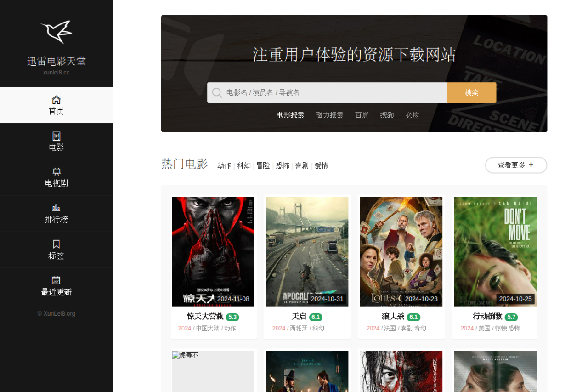The image size is (588, 392).
Task: Click the 科幻 genre under 天启
Action: tap(318, 329)
